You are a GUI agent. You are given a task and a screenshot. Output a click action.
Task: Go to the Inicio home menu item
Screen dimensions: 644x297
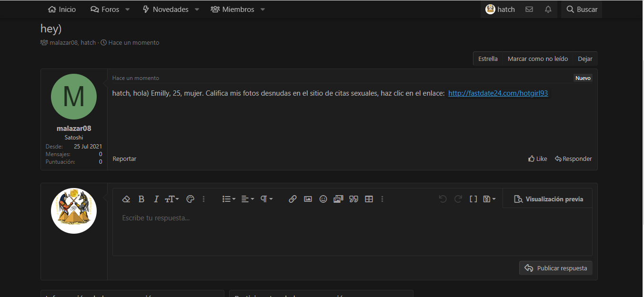click(x=62, y=10)
